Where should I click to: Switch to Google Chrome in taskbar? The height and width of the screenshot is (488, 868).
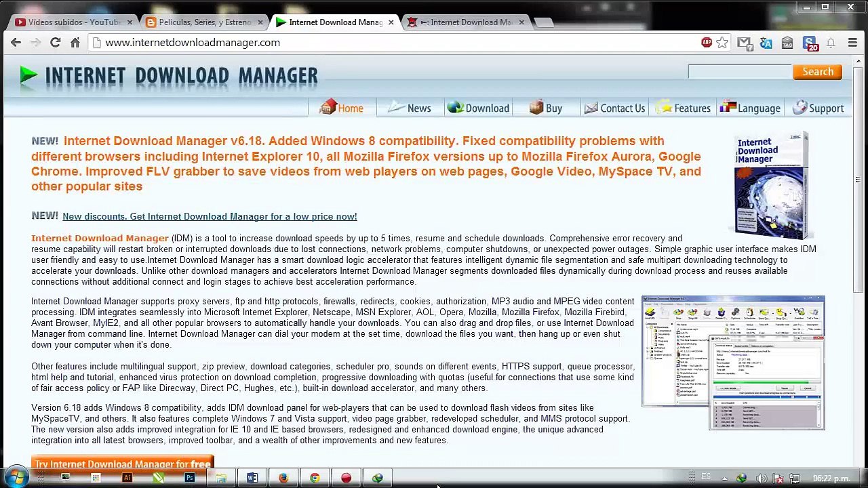[x=315, y=478]
